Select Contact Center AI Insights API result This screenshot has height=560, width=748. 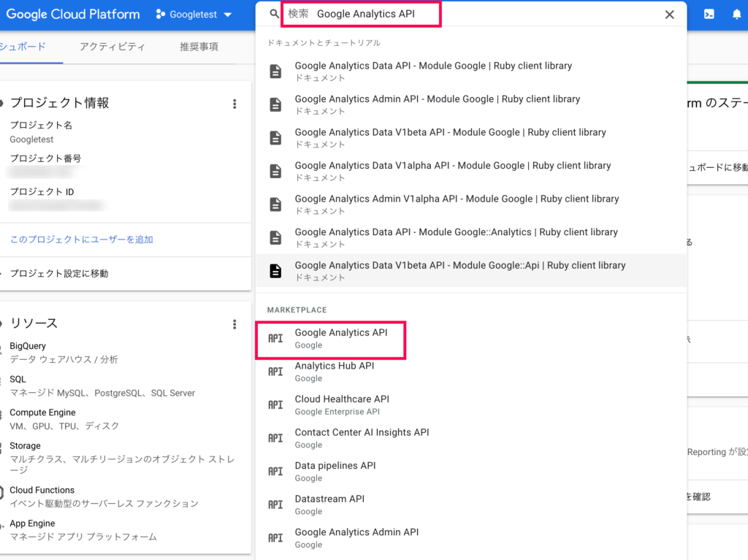[x=471, y=438]
